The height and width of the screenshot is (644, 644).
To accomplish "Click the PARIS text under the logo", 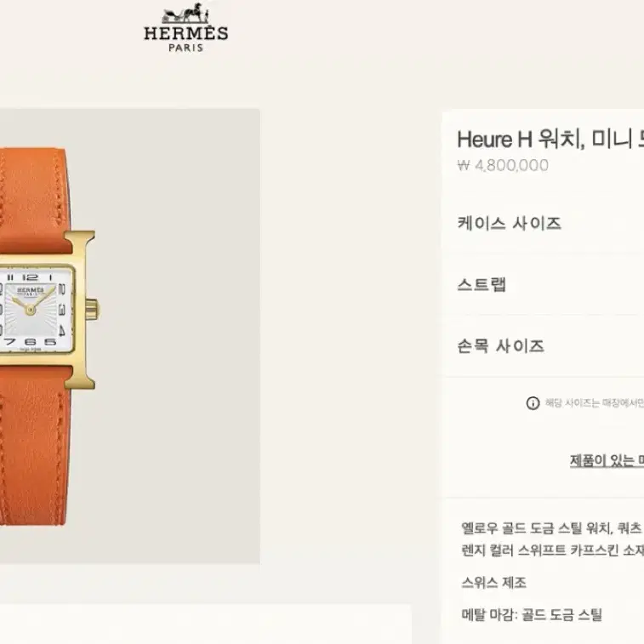I will coord(185,48).
